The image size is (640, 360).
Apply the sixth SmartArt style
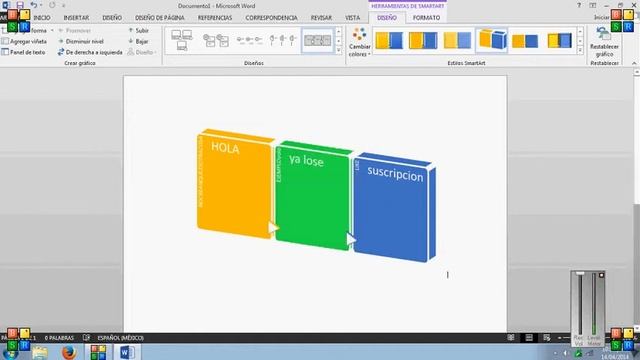(x=559, y=40)
